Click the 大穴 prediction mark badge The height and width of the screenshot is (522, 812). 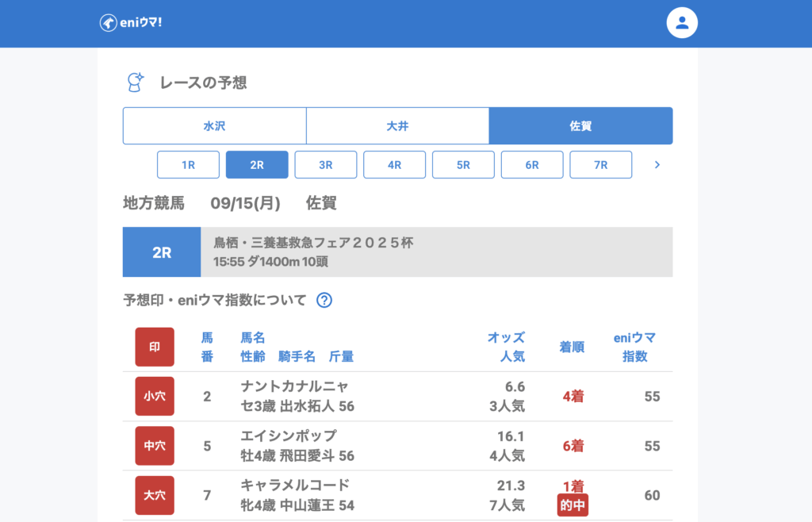[x=155, y=495]
